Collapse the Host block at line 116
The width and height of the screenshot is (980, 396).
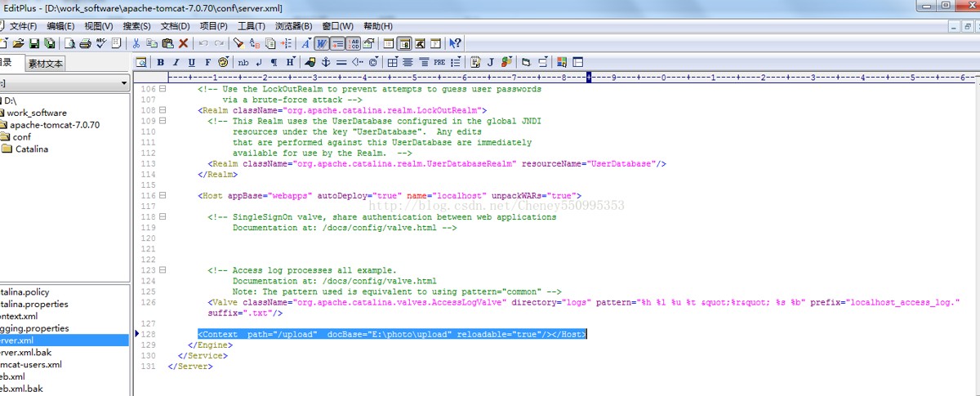click(163, 195)
